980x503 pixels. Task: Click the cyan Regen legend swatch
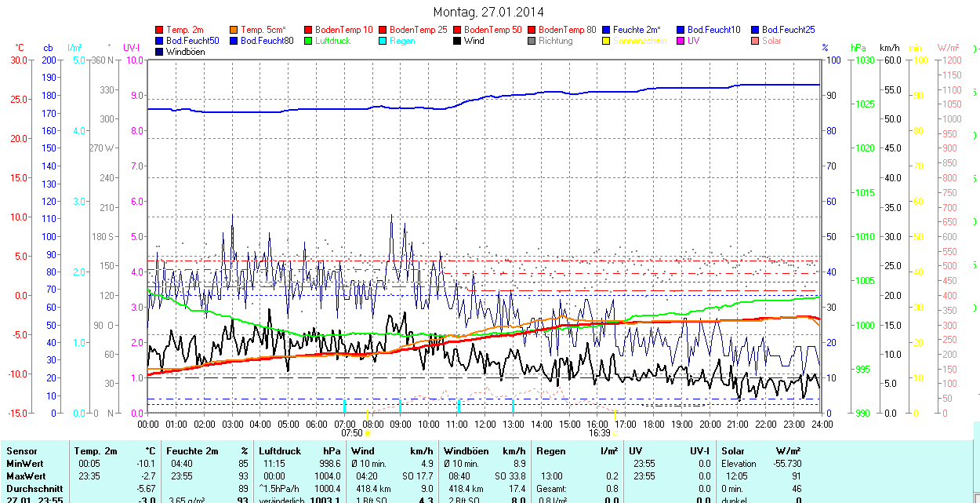[x=383, y=41]
